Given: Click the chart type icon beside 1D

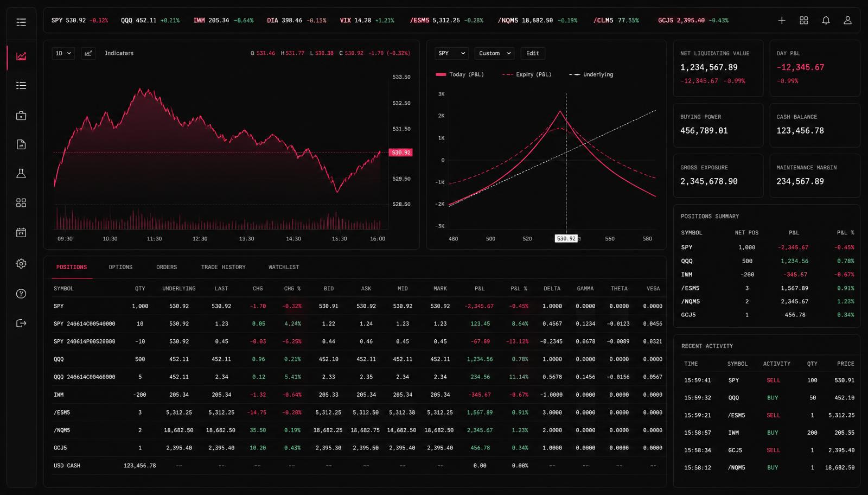Looking at the screenshot, I should click(x=88, y=53).
